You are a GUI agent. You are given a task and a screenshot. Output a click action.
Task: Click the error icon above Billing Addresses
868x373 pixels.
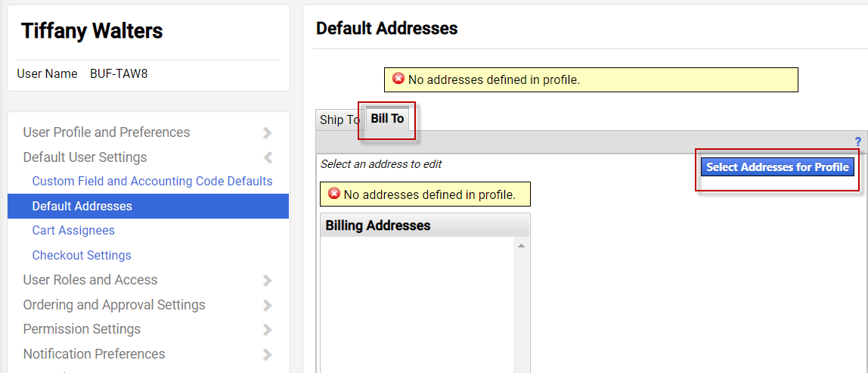pyautogui.click(x=333, y=194)
